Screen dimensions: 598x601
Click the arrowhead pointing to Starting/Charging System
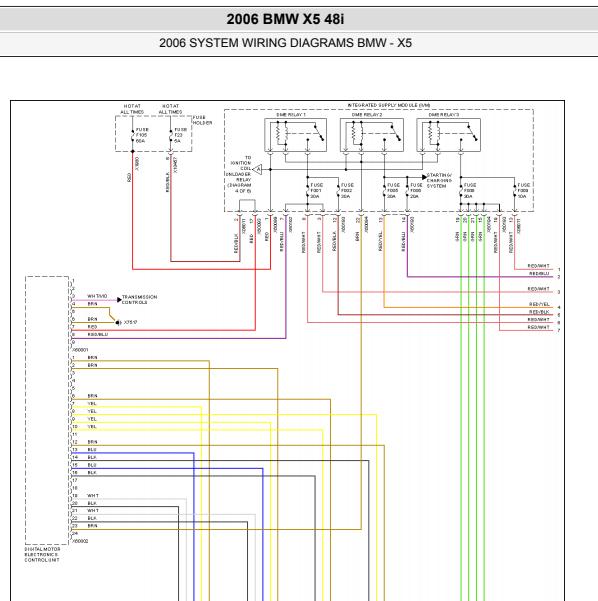[x=424, y=177]
